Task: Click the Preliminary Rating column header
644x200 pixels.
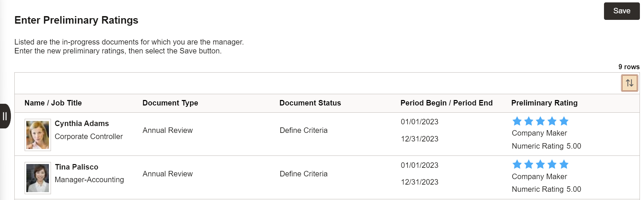Action: (x=544, y=103)
